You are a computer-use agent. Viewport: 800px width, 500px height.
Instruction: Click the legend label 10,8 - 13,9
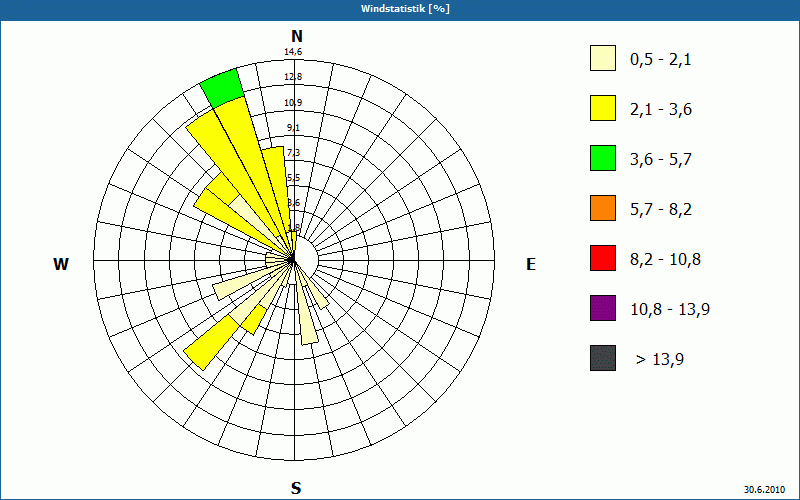pyautogui.click(x=670, y=310)
